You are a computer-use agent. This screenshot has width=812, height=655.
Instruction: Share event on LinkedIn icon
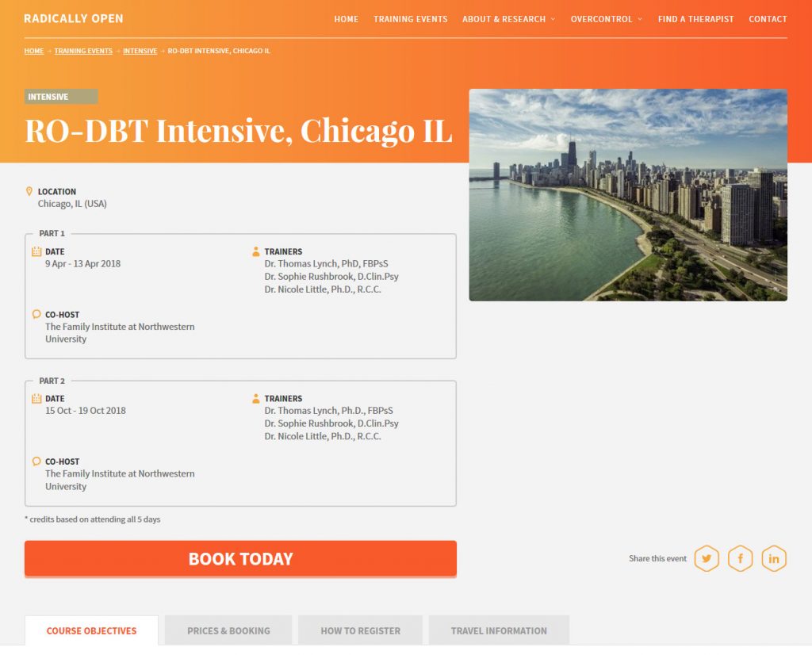[x=774, y=558]
